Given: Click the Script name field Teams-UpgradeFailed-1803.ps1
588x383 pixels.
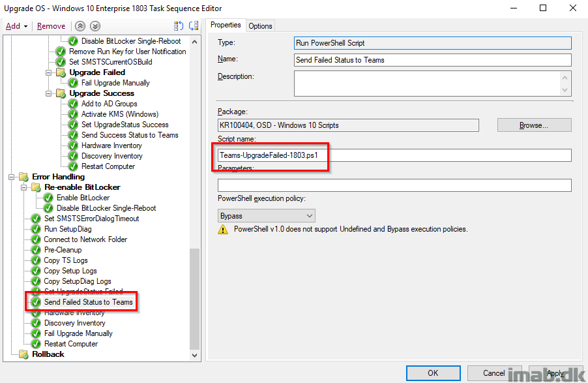Looking at the screenshot, I should [x=394, y=155].
